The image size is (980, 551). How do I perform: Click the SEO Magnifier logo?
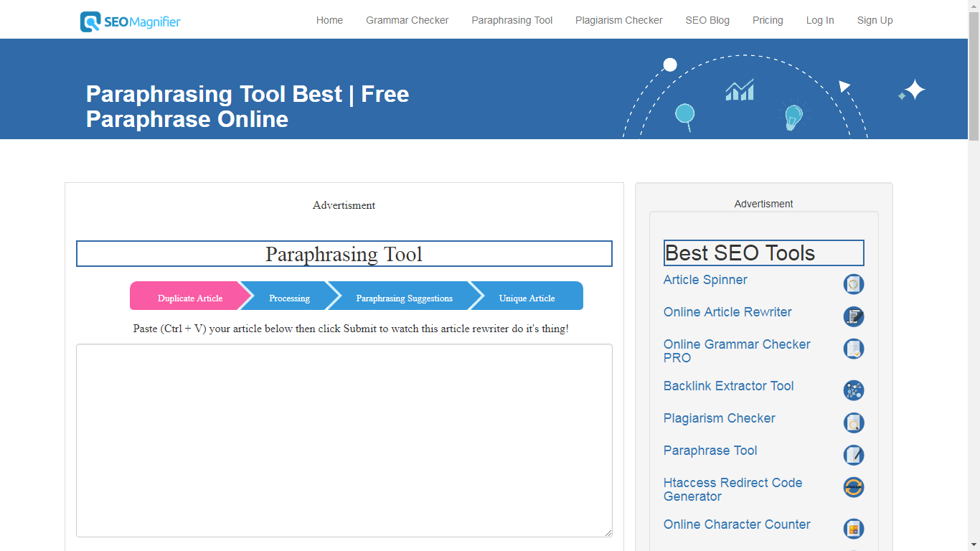tap(130, 22)
